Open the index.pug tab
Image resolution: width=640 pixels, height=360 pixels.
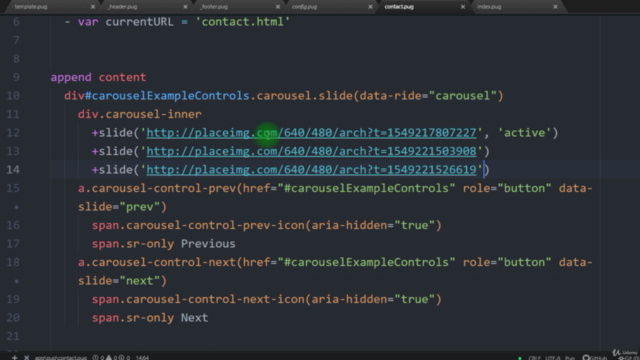pyautogui.click(x=489, y=7)
